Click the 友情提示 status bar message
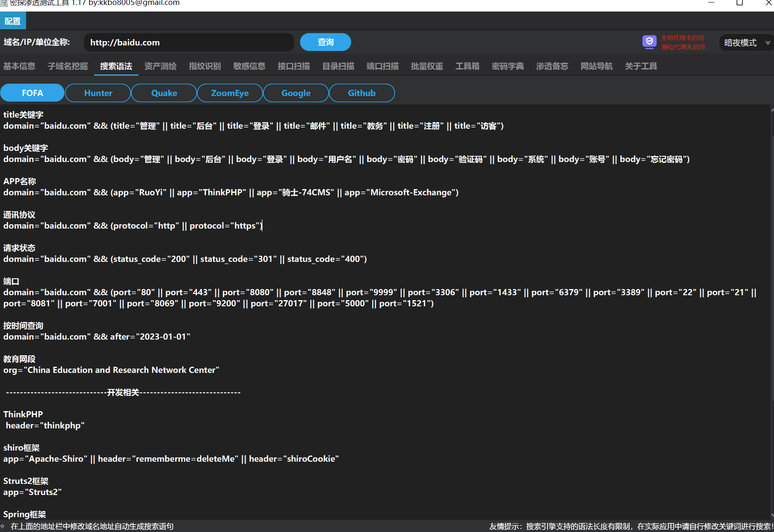Screen dimensions: 774x532 pos(631,526)
